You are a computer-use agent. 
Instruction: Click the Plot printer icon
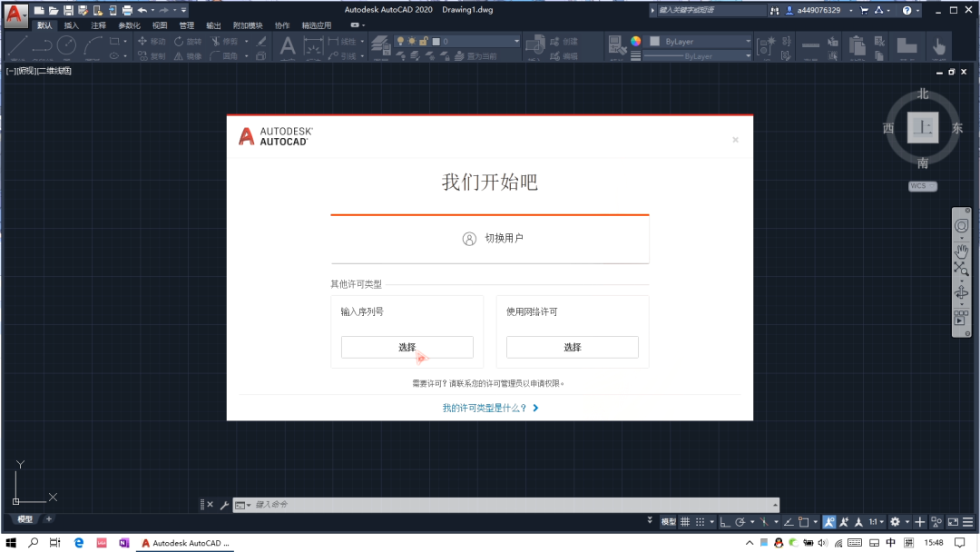click(128, 11)
